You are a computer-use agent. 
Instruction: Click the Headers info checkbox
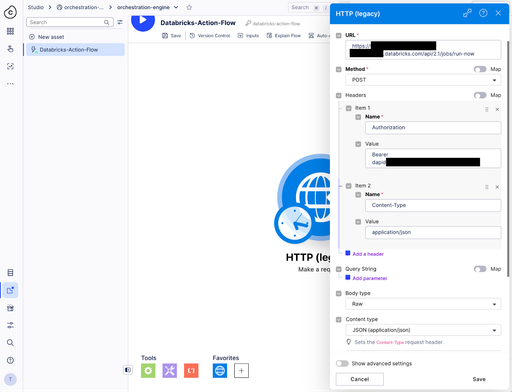(339, 95)
